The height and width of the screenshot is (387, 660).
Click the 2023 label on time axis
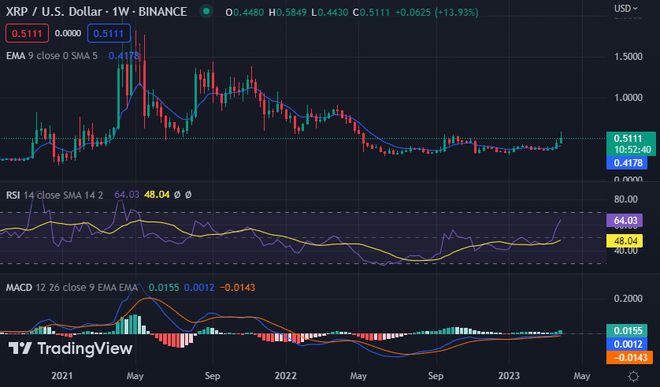(508, 376)
